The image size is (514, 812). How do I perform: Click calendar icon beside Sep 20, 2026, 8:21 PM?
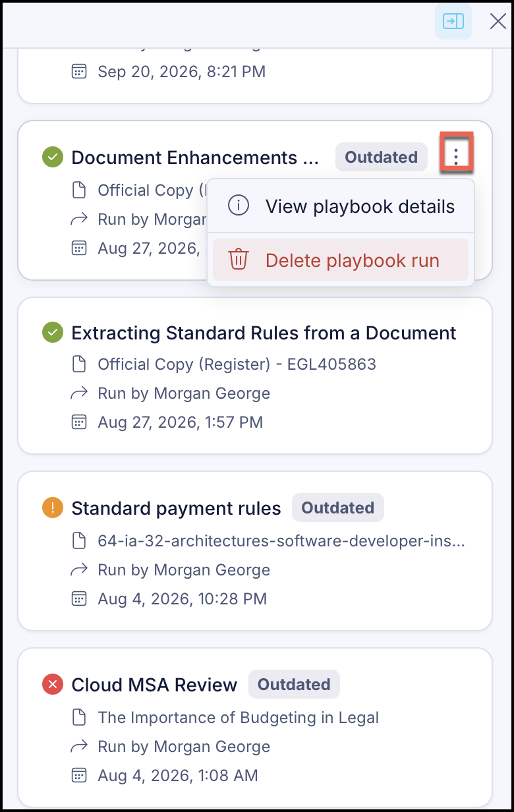(x=78, y=71)
